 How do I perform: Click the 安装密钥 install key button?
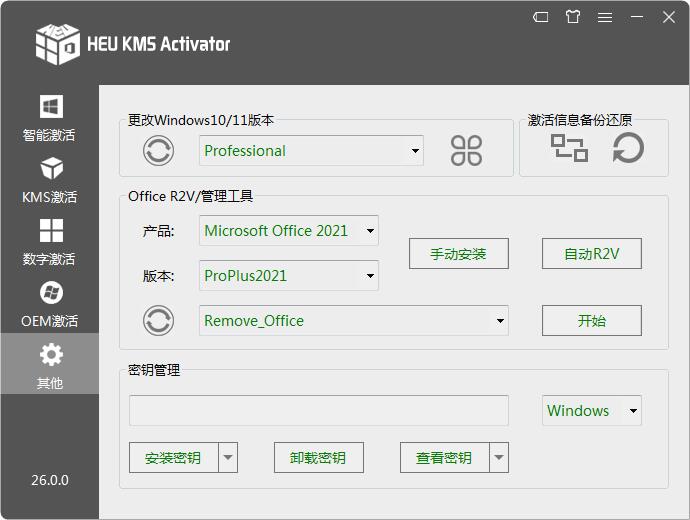click(174, 458)
